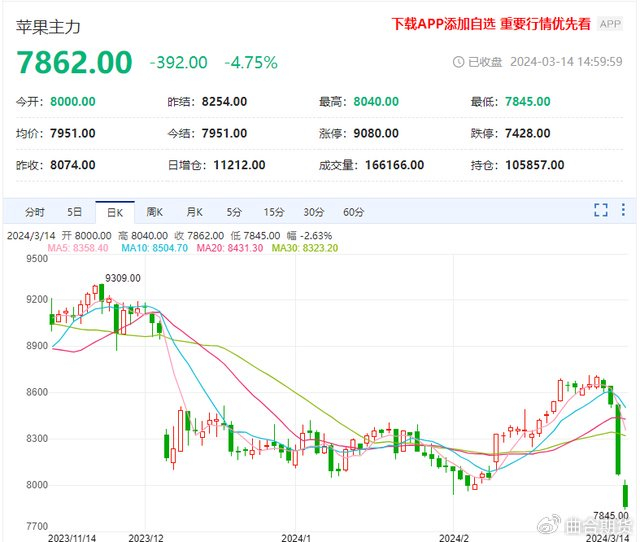
Task: Click the clock icon beside 已收盘
Action: pyautogui.click(x=458, y=62)
